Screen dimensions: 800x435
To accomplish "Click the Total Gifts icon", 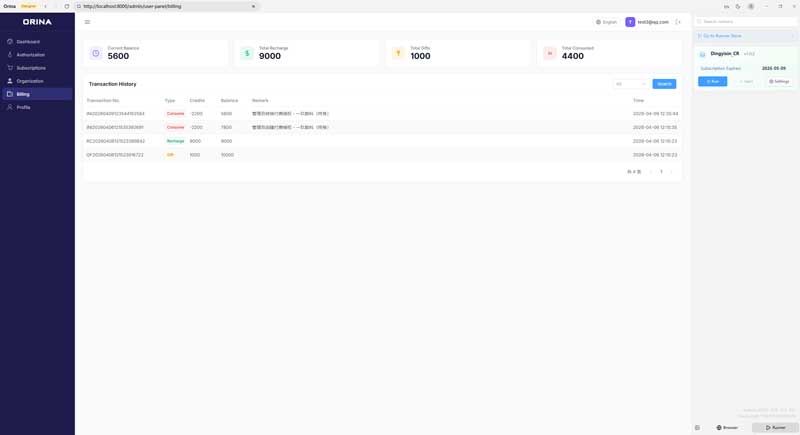I will 398,53.
